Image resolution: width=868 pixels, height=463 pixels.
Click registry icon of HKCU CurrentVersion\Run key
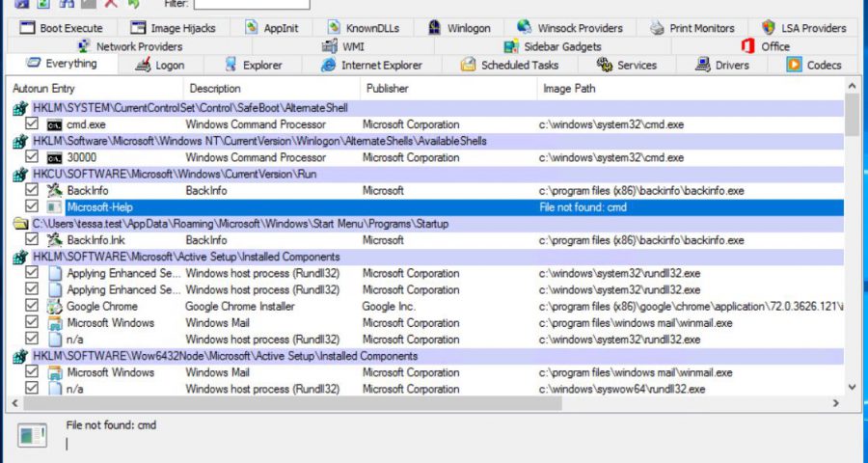(20, 175)
